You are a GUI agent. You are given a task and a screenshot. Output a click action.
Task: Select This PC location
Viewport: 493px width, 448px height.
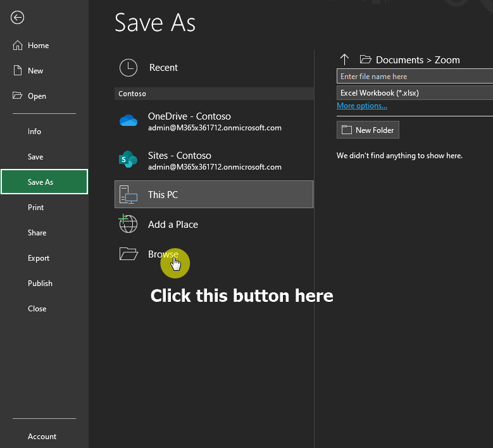[214, 194]
